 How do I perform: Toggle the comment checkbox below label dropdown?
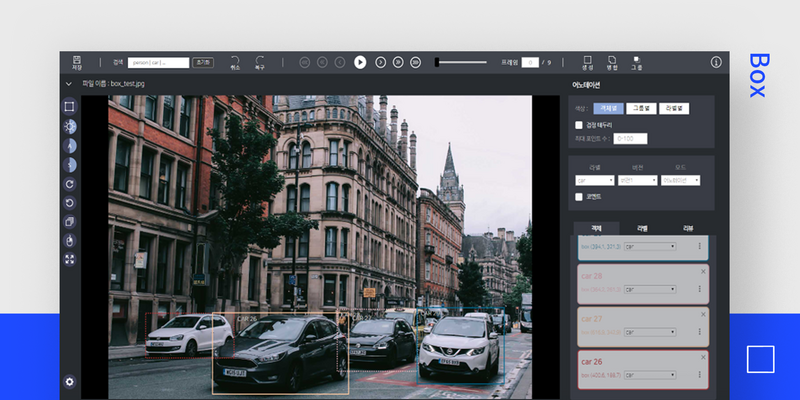(579, 197)
